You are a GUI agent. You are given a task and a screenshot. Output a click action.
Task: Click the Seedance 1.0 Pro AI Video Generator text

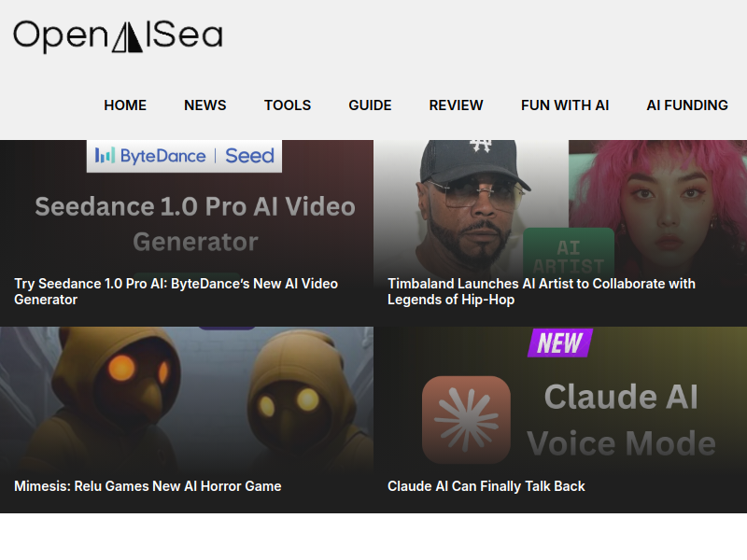coord(195,224)
